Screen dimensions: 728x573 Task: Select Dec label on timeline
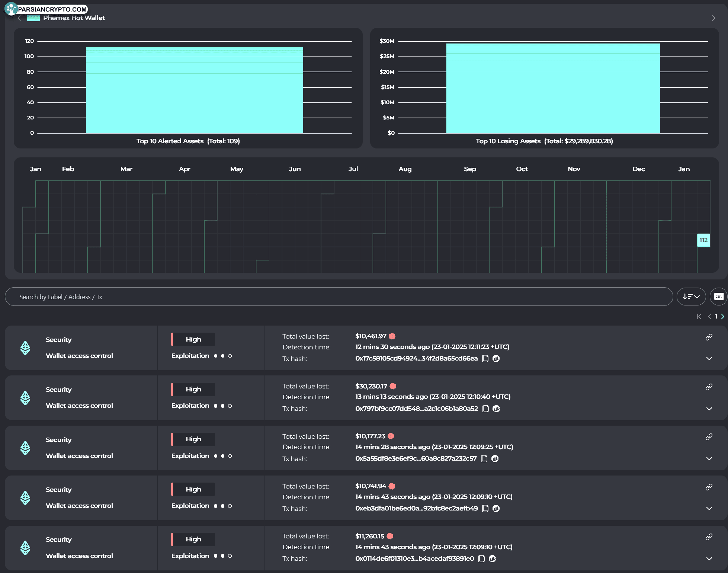(x=639, y=169)
